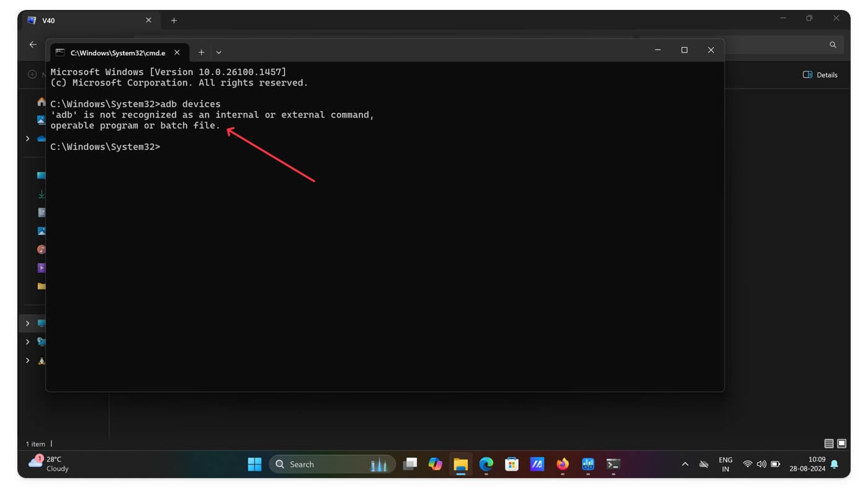Open the blue binoculars app on taskbar
868x488 pixels.
(x=588, y=464)
